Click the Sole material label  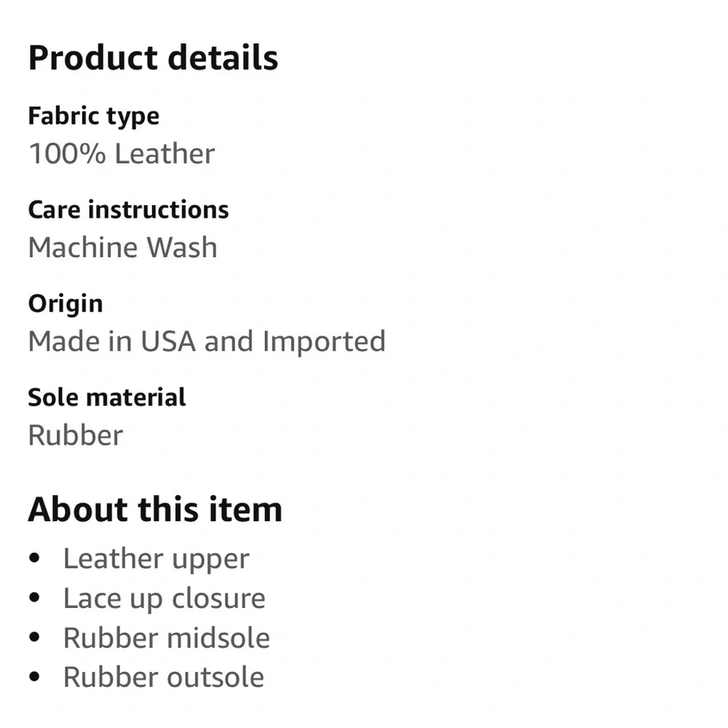pyautogui.click(x=107, y=397)
